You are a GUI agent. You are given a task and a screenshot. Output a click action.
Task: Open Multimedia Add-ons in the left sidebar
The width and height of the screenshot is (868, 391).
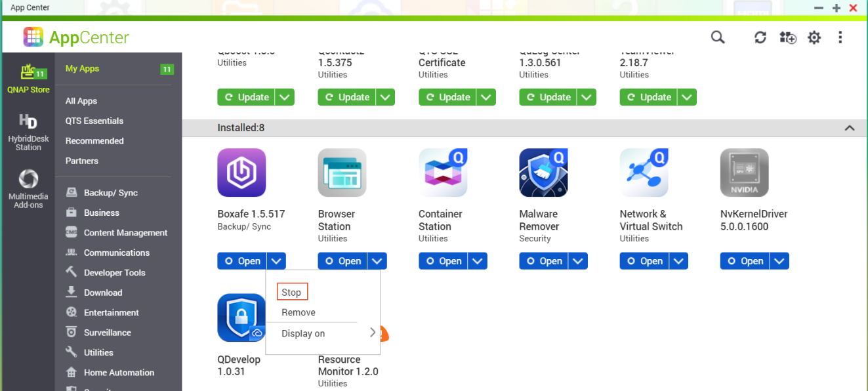click(28, 189)
